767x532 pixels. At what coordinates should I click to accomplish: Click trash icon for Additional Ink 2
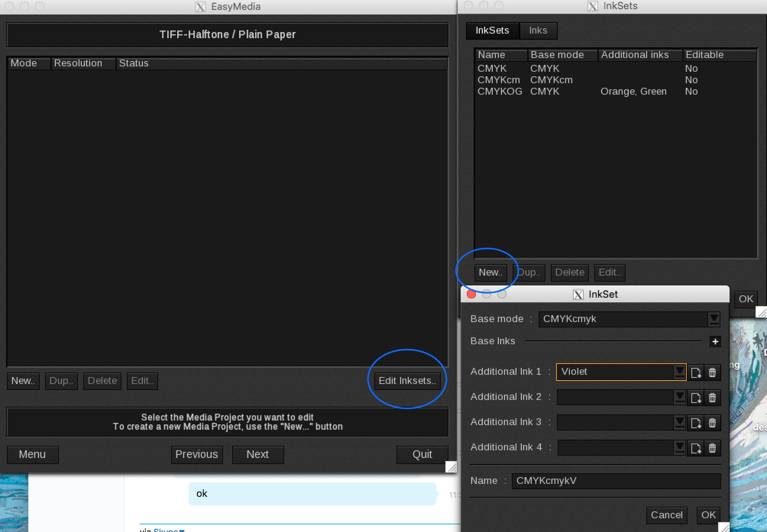tap(712, 398)
